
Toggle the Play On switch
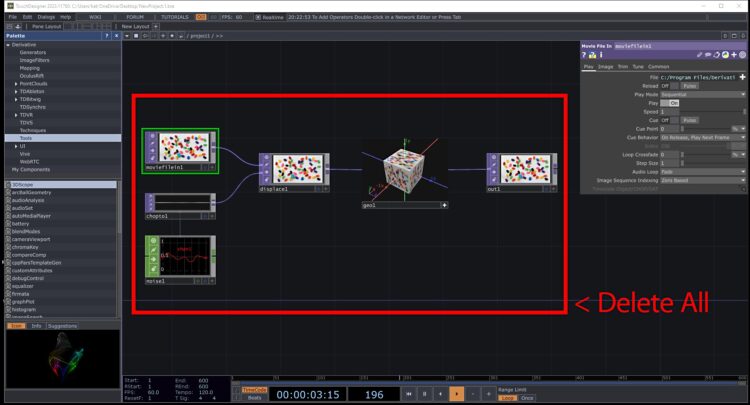[x=669, y=103]
